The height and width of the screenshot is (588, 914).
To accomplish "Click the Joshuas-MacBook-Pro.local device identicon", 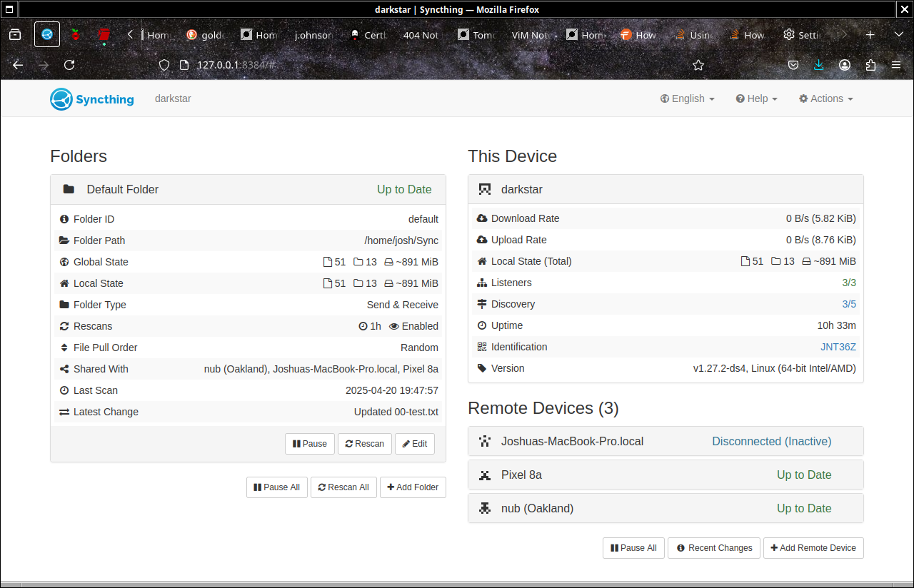I will 485,441.
